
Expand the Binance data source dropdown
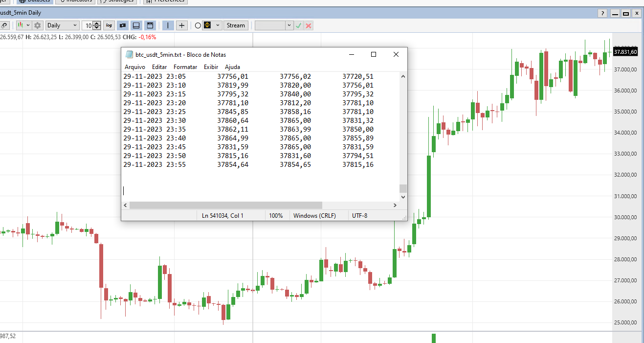point(218,25)
